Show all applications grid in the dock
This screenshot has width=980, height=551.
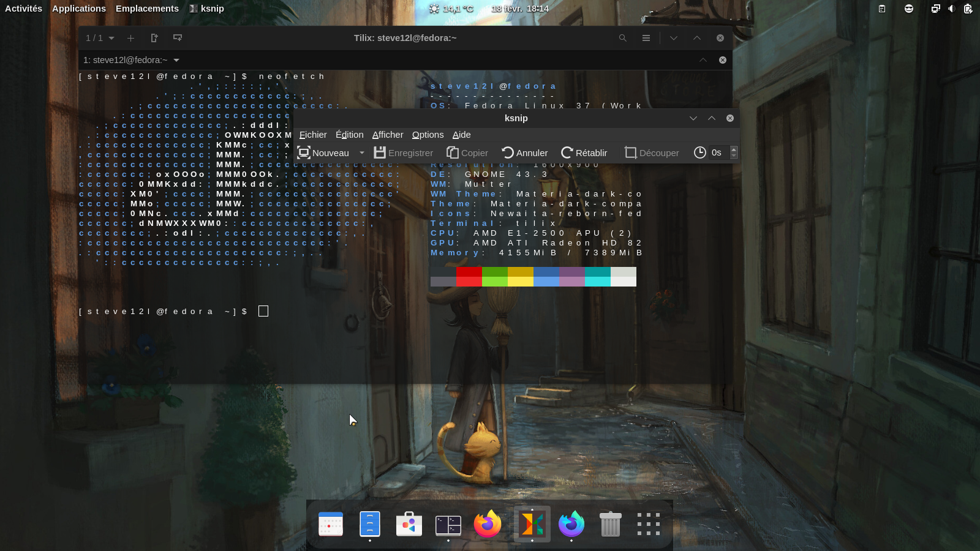[649, 524]
